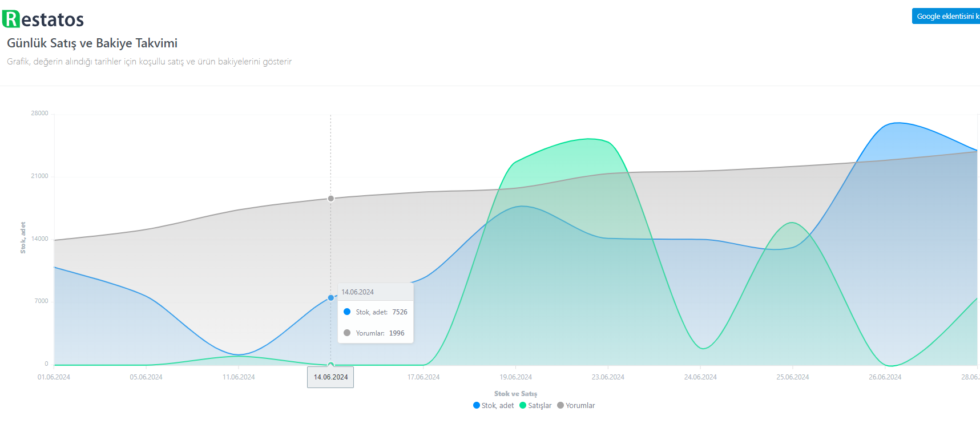This screenshot has width=980, height=436.
Task: Click the green Satışlar marker at 14.06.2024
Action: point(331,365)
